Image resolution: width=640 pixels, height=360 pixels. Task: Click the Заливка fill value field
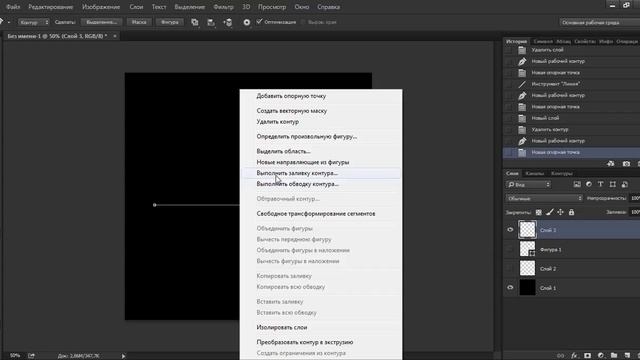click(x=635, y=212)
